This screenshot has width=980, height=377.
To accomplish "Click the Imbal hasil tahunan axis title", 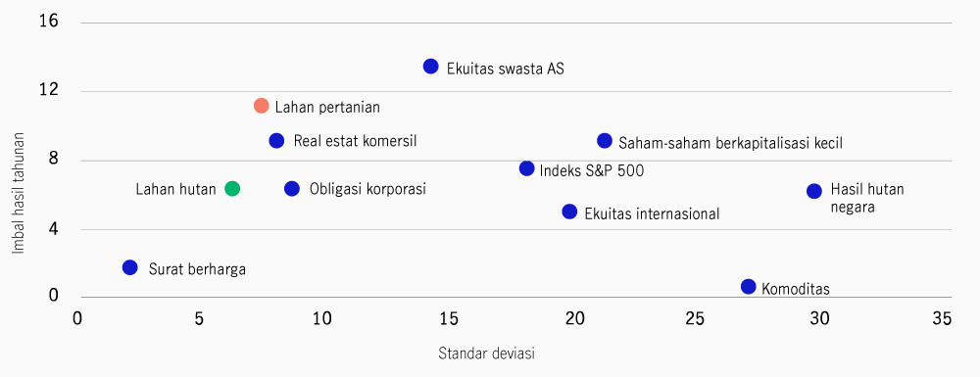I will coord(20,193).
